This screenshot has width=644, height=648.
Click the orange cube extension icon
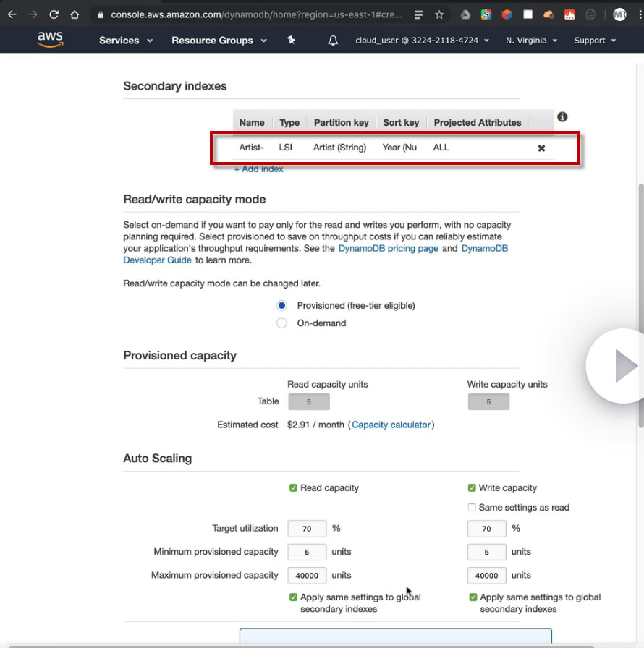[507, 15]
